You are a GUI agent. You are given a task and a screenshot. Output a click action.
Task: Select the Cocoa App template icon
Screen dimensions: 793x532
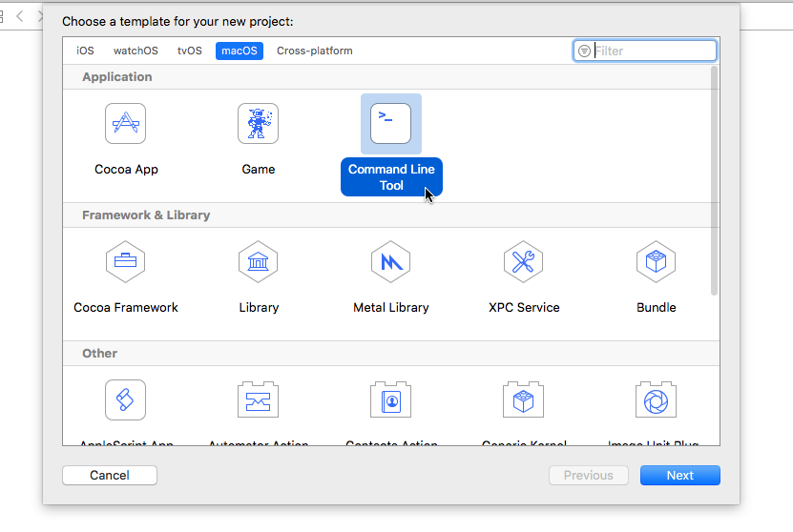coord(125,124)
